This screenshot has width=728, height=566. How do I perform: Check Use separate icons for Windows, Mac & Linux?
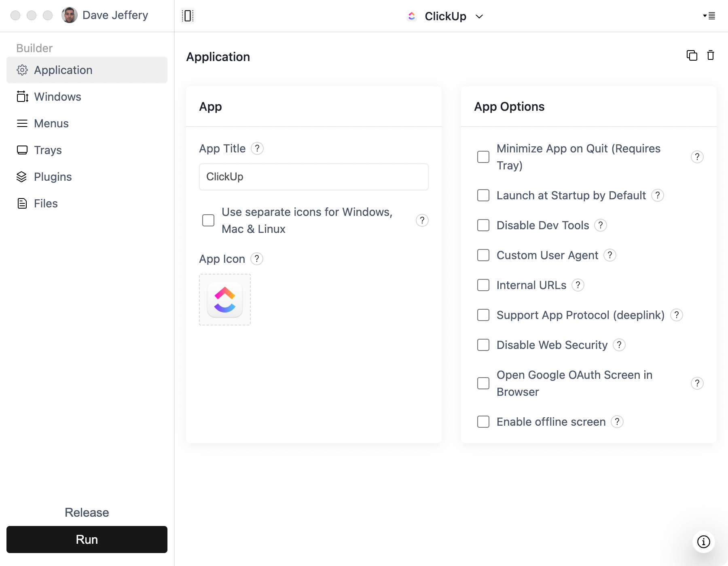coord(208,220)
